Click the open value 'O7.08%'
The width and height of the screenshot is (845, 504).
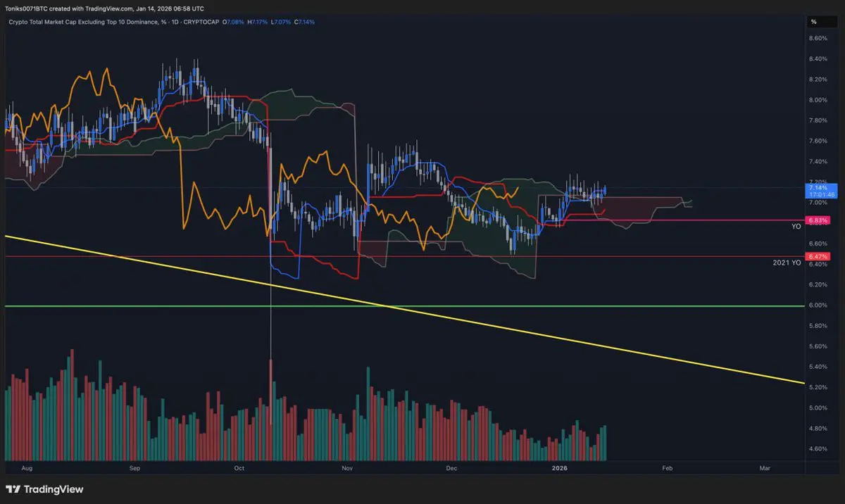tap(232, 22)
